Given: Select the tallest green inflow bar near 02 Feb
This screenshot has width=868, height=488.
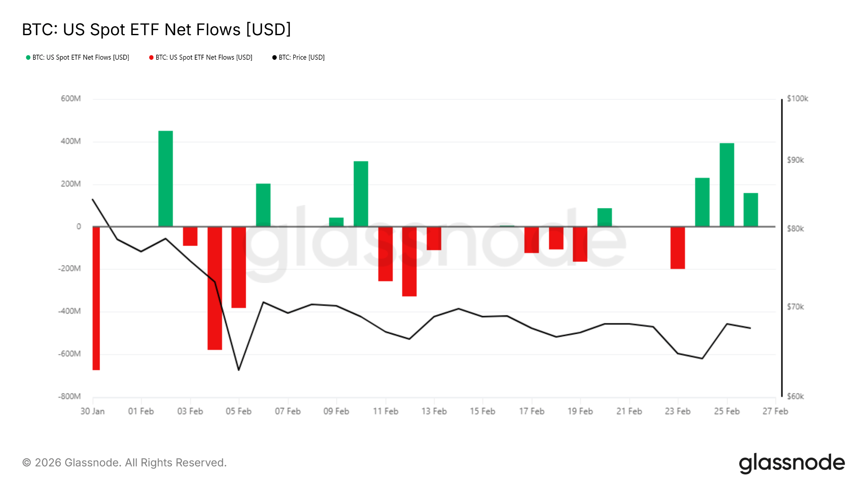Looking at the screenshot, I should [x=166, y=178].
